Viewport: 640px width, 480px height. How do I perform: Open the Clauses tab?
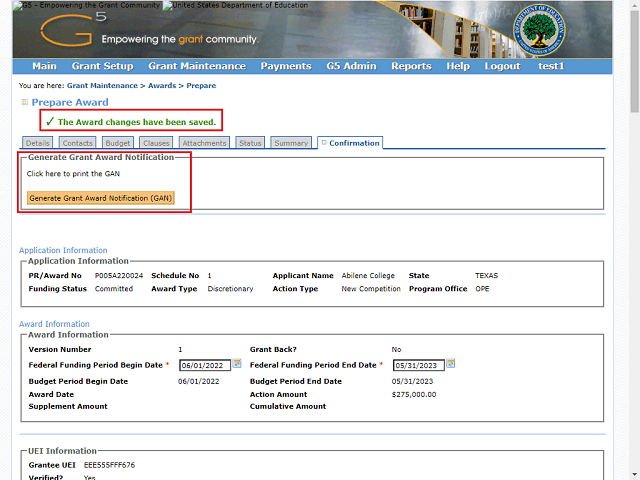click(156, 143)
